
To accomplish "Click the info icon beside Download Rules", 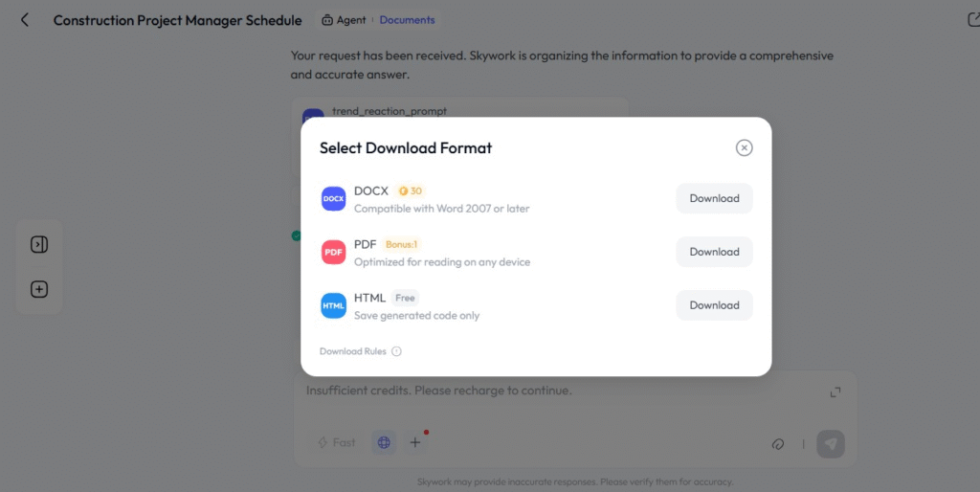I will pyautogui.click(x=396, y=351).
